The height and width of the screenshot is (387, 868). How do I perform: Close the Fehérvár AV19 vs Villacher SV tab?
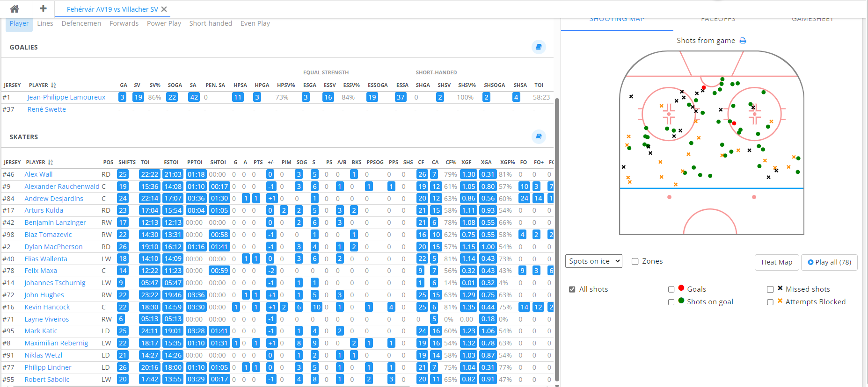coord(164,9)
